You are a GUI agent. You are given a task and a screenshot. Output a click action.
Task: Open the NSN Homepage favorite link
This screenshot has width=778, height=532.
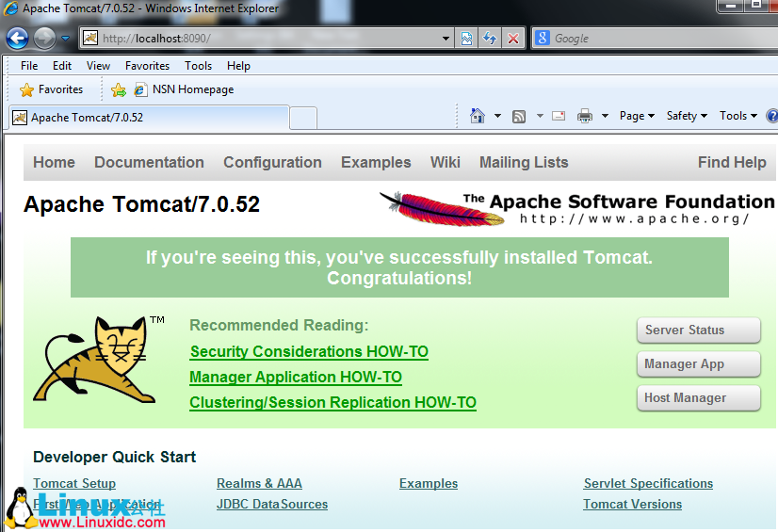184,89
